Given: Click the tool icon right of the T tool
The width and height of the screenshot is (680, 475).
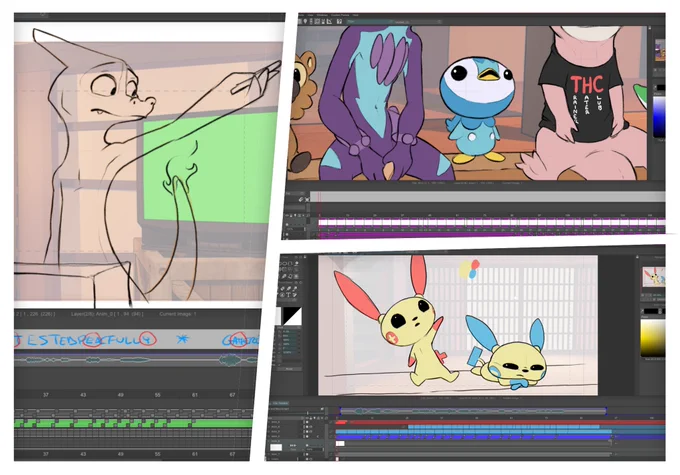Looking at the screenshot, I should point(295,295).
